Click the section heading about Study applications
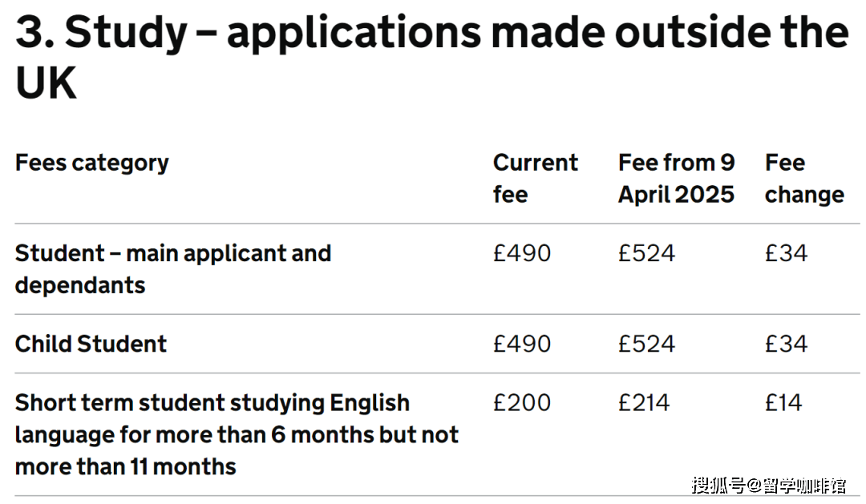The image size is (866, 504). [x=432, y=58]
